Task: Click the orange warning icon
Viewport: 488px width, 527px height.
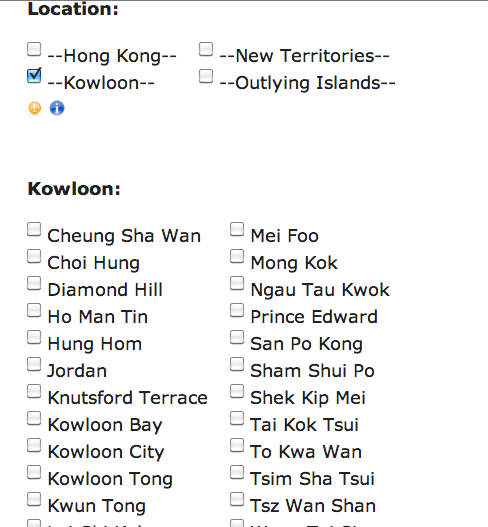Action: 35,108
